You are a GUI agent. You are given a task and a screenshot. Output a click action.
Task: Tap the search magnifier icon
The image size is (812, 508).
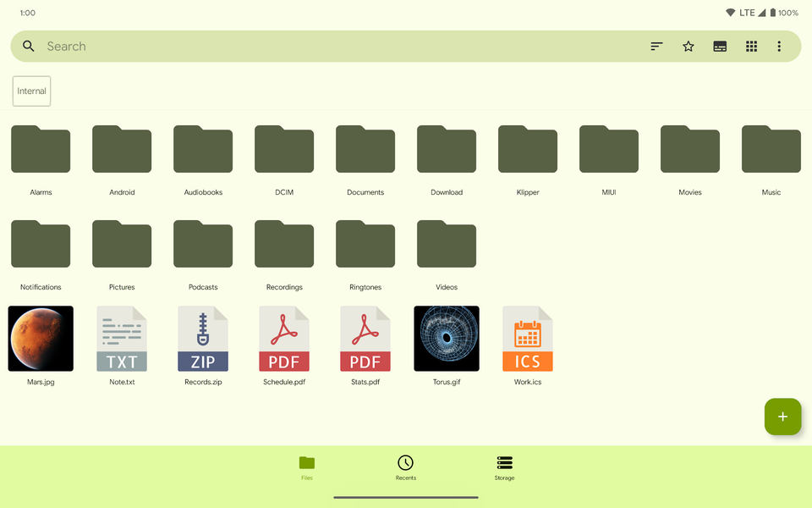28,46
